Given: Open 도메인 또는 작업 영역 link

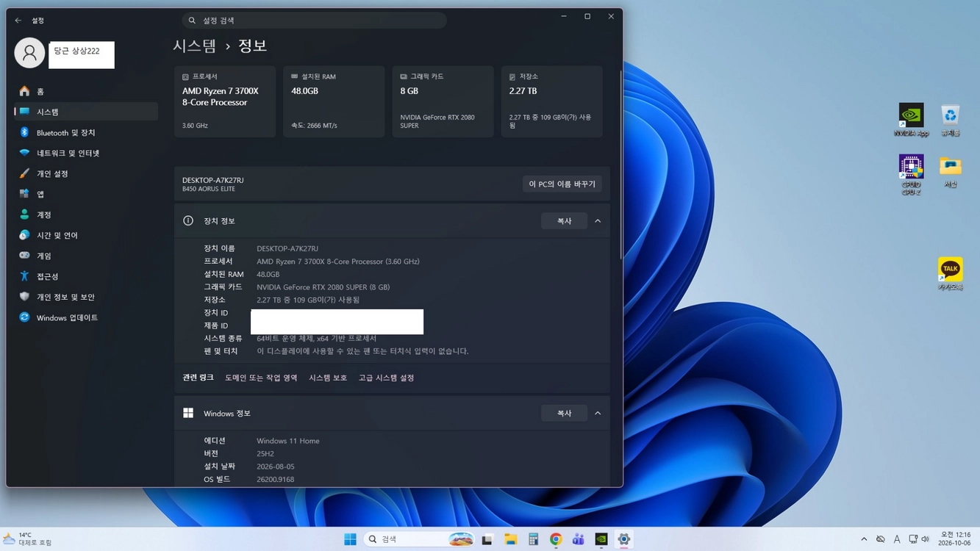Looking at the screenshot, I should coord(261,378).
